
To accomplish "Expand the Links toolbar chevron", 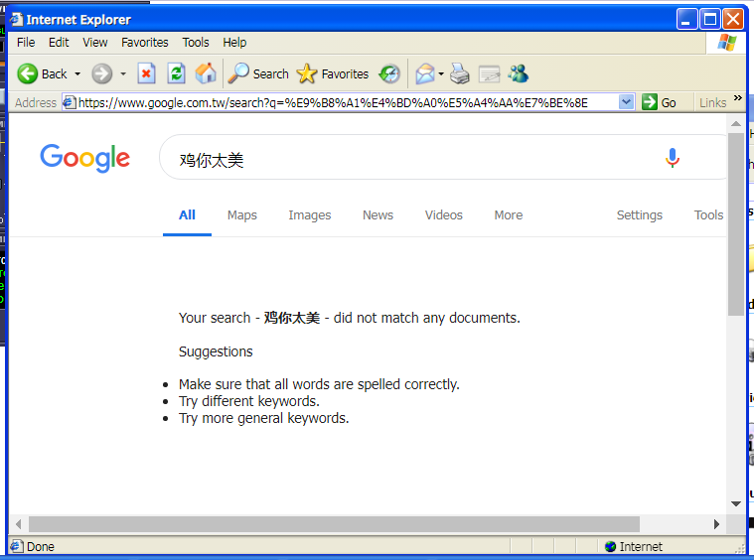I will [x=738, y=98].
